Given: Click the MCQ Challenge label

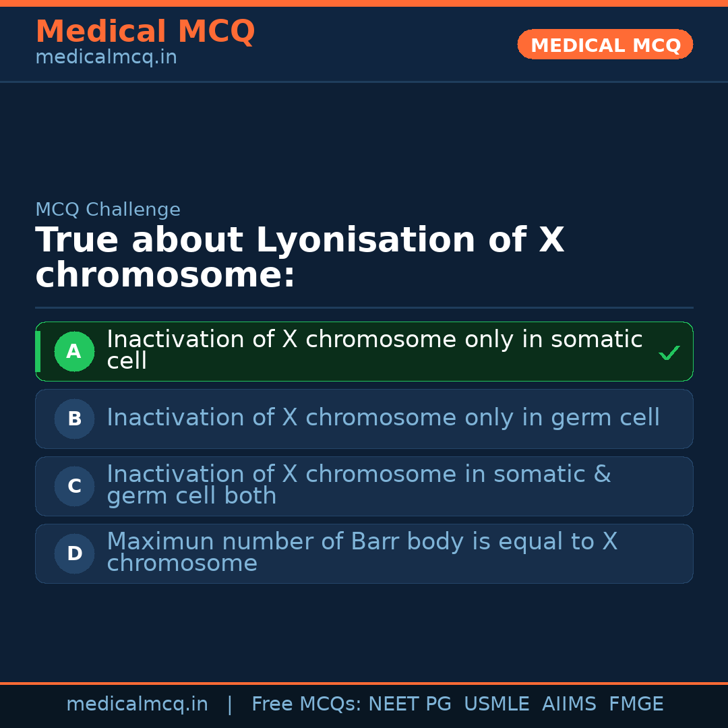Looking at the screenshot, I should click(108, 210).
